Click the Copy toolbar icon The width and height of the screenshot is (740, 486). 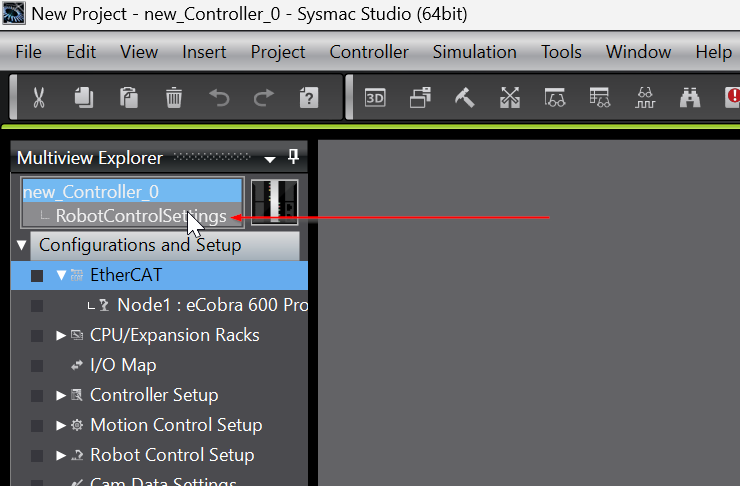pyautogui.click(x=84, y=98)
